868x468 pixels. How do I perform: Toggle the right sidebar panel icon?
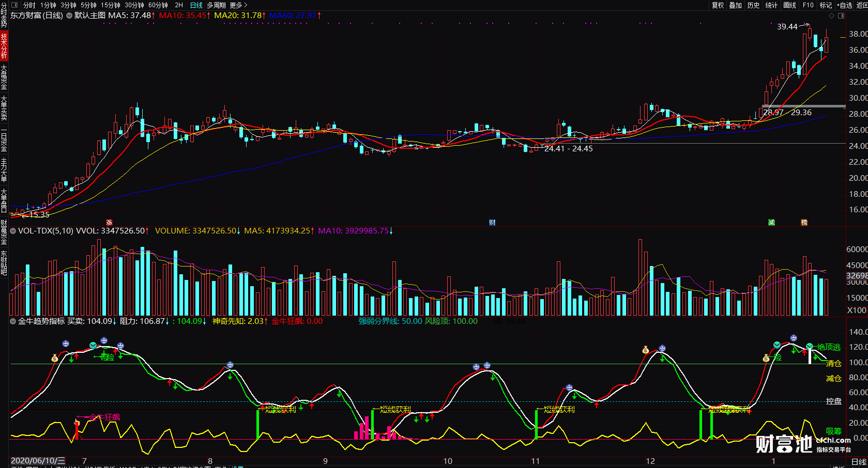841,15
